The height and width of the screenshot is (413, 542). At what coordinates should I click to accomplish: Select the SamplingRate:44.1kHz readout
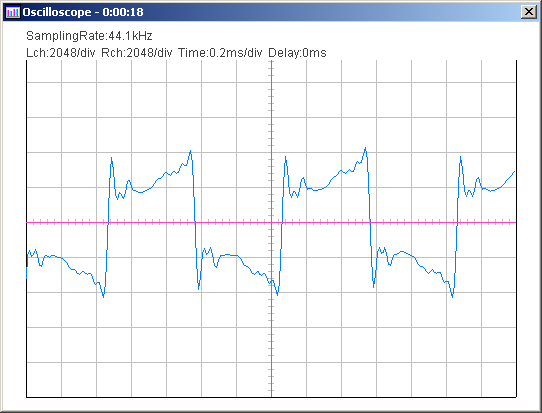click(x=89, y=36)
